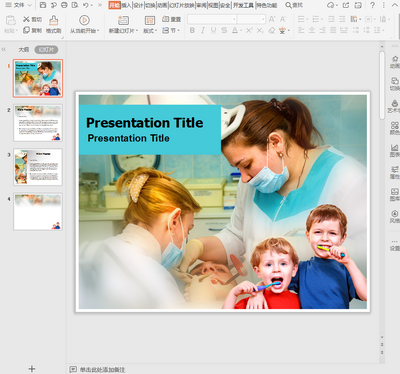The image size is (400, 374).
Task: Open the Properties (属性) side panel icon
Action: click(395, 172)
